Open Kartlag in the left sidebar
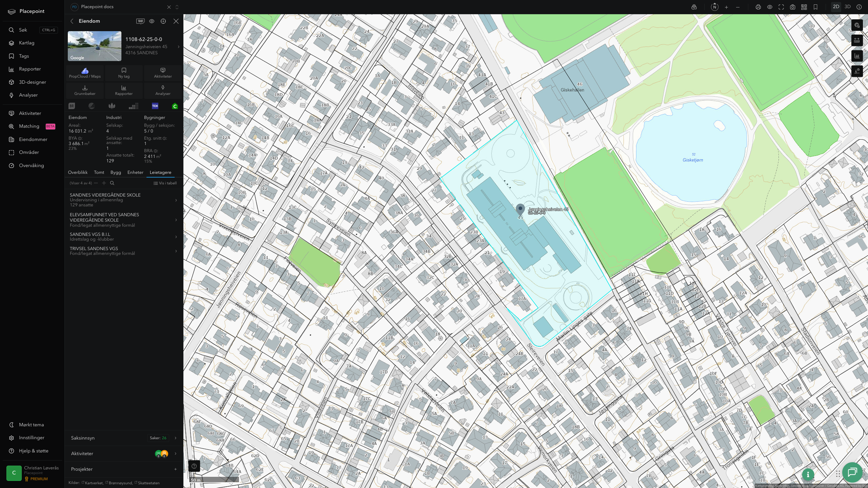The image size is (868, 488). pyautogui.click(x=26, y=43)
